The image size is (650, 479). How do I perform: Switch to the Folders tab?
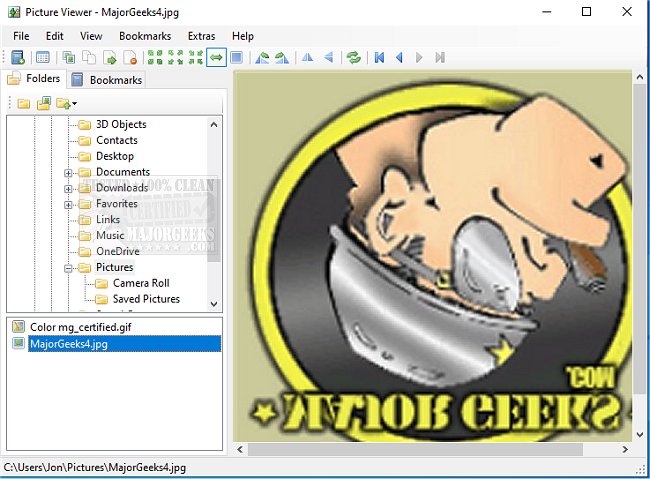point(34,78)
